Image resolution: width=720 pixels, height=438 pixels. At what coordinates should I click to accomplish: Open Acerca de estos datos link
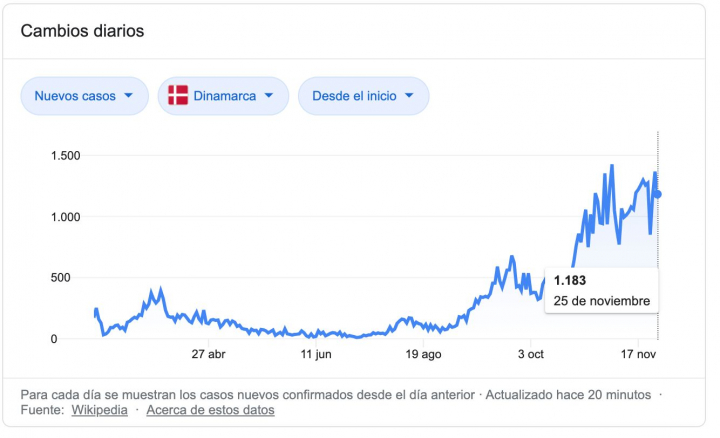(210, 410)
